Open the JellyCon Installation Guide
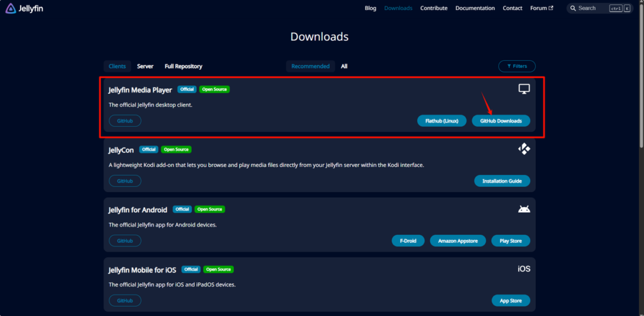This screenshot has width=644, height=316. tap(502, 181)
